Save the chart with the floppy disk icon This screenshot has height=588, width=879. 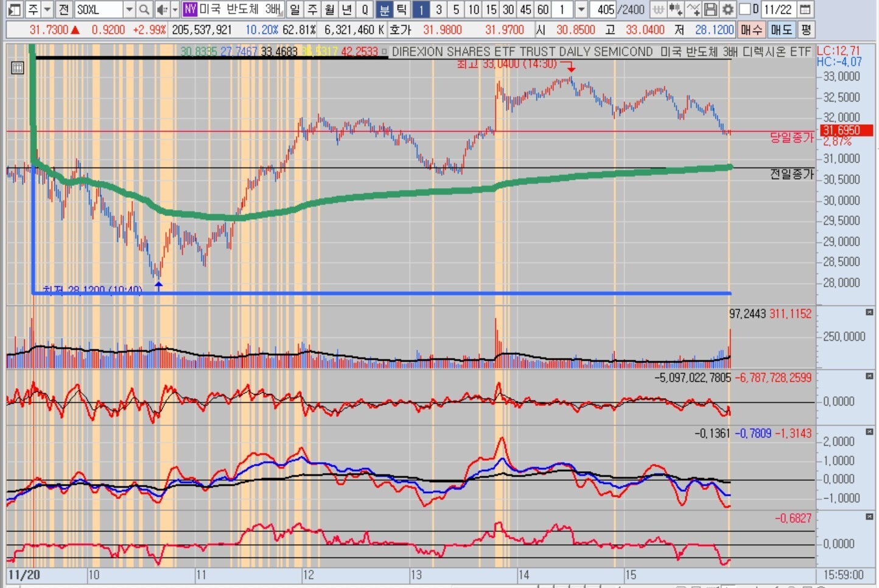click(x=710, y=9)
